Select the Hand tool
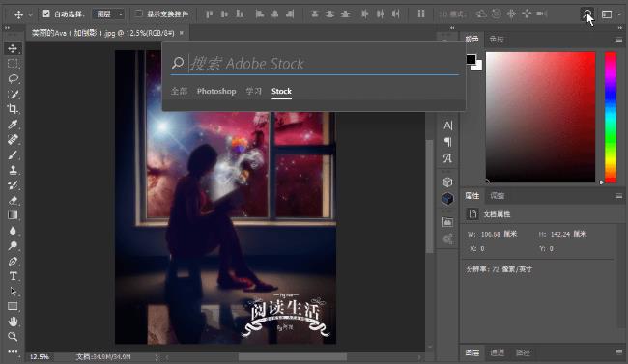The width and height of the screenshot is (628, 364). 13,322
